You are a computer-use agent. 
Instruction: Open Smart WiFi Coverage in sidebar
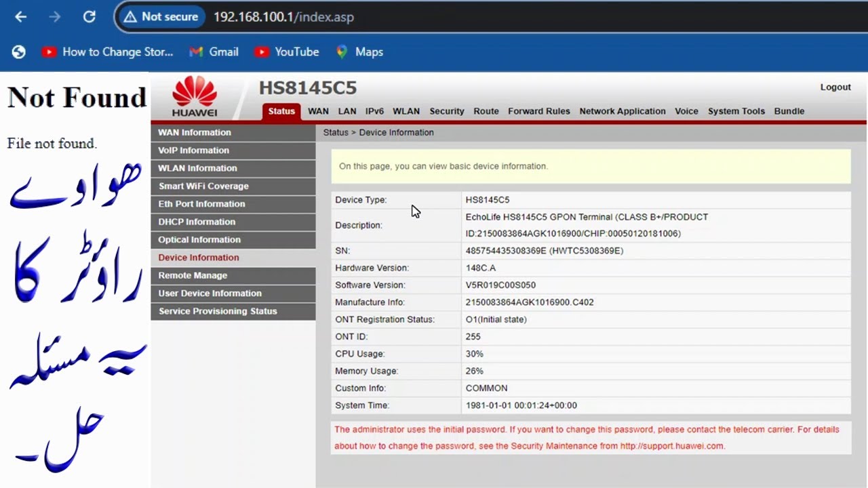pos(233,186)
